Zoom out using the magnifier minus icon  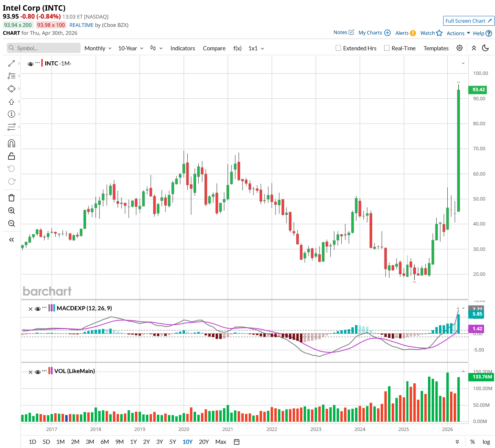coord(11,224)
